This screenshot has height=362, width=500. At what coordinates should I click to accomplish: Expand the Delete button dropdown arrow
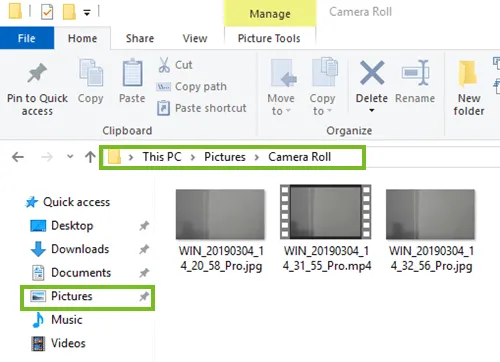click(372, 110)
